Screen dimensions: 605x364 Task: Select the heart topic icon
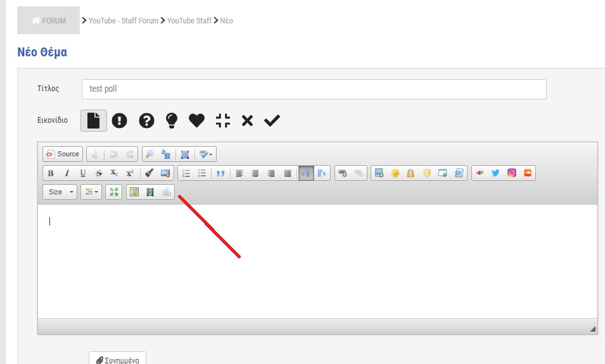[x=196, y=120]
